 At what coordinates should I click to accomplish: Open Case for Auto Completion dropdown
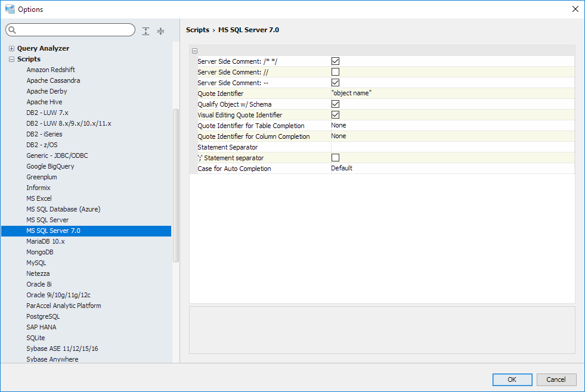pyautogui.click(x=452, y=169)
